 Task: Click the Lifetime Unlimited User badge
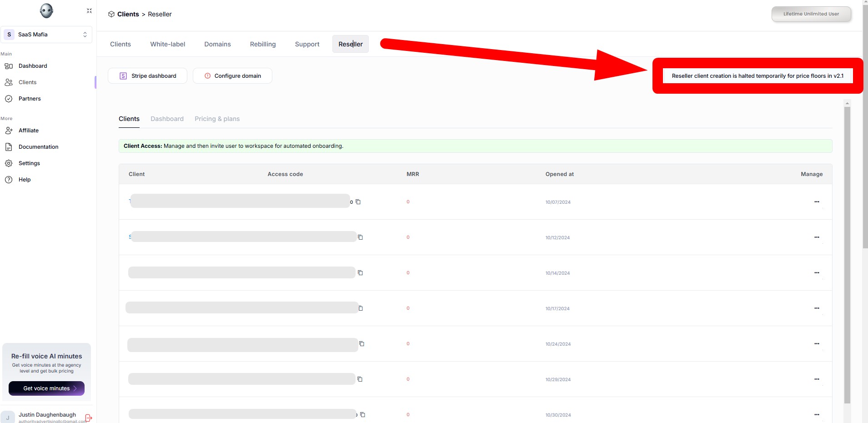coord(811,14)
